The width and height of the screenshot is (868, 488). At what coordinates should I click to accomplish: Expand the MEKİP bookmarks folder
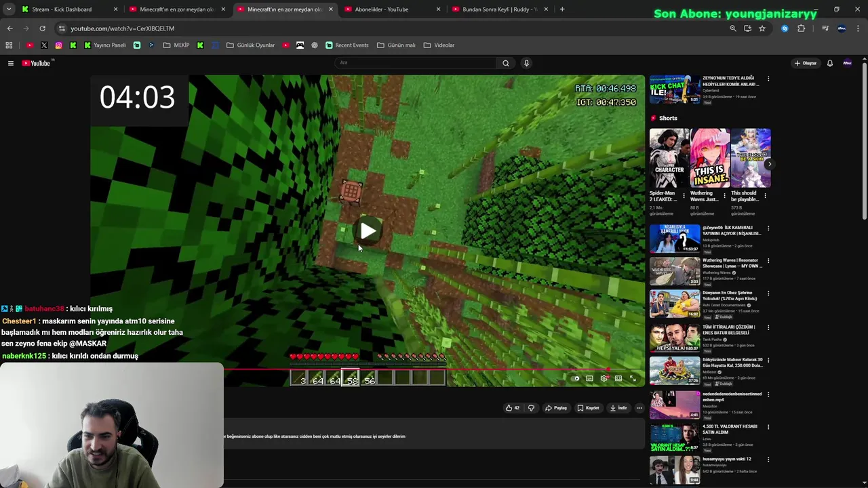176,45
